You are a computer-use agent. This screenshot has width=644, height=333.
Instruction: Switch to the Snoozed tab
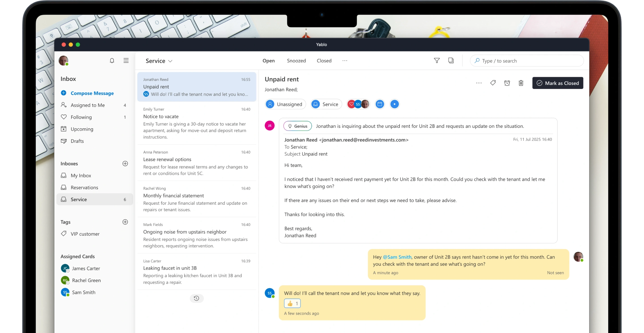(x=296, y=61)
